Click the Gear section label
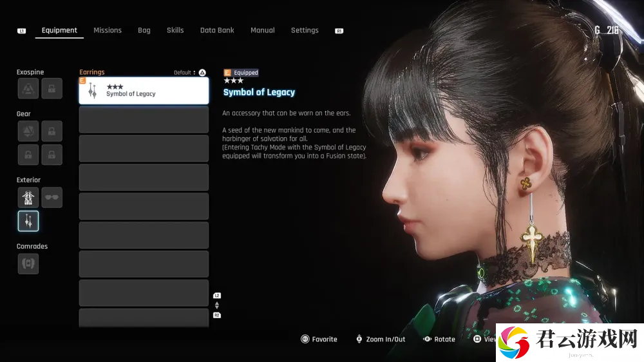The image size is (644, 362). 23,114
